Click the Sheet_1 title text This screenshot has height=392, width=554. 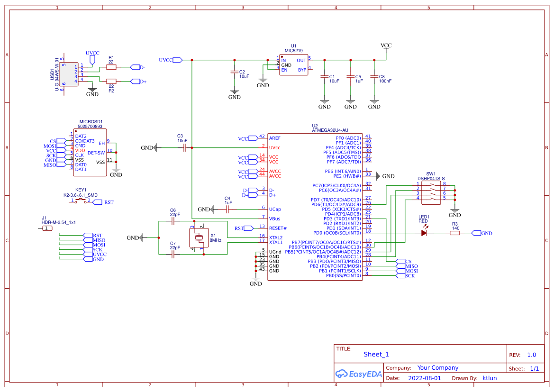[376, 354]
